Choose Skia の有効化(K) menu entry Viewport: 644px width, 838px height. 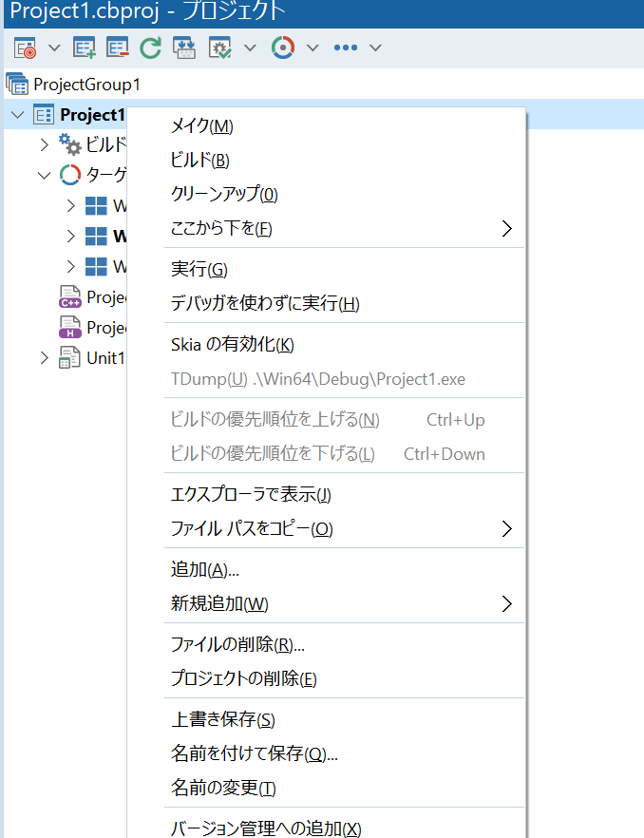(x=232, y=344)
